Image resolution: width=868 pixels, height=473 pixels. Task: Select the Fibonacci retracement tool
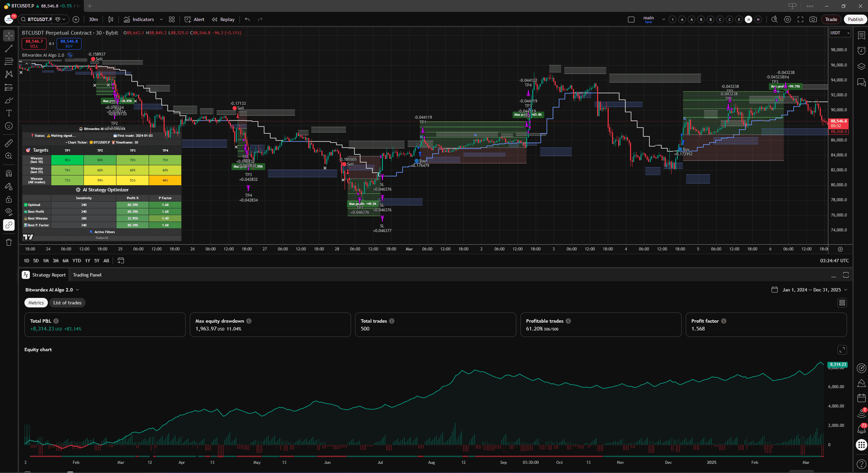[9, 61]
